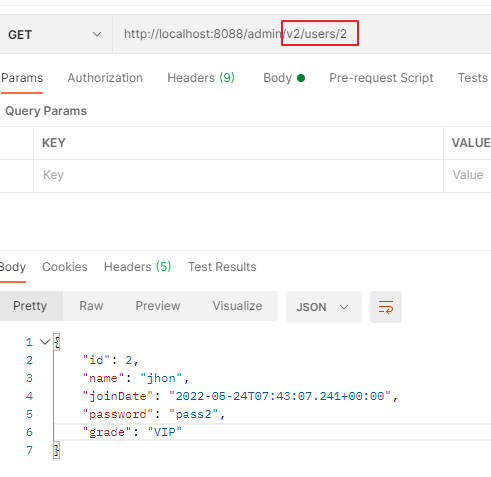The height and width of the screenshot is (477, 491).
Task: Open the Tests tab
Action: 472,78
